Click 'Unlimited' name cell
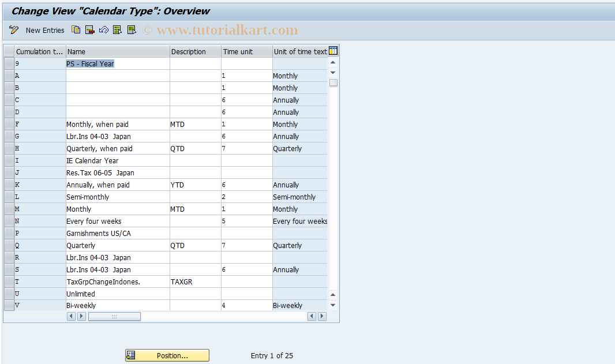615x364 pixels. click(x=118, y=294)
